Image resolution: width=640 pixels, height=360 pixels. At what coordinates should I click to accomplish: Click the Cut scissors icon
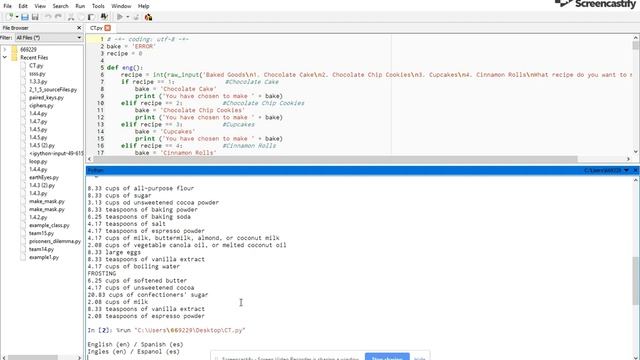(x=71, y=17)
